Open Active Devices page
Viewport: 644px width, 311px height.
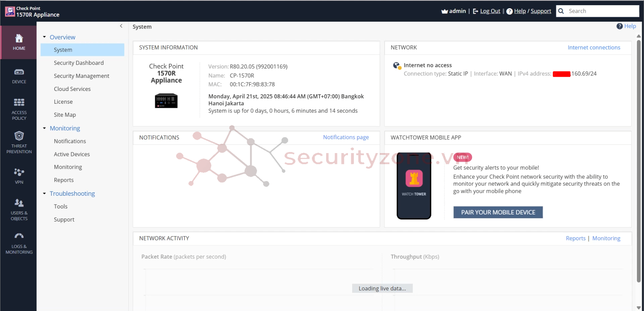coord(72,154)
